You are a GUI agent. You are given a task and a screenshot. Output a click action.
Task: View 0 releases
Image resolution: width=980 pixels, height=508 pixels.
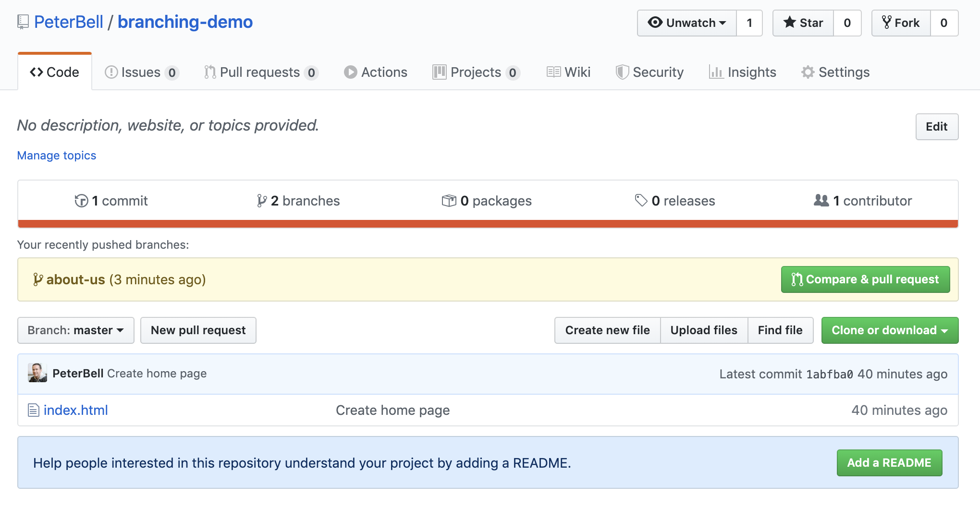click(675, 201)
